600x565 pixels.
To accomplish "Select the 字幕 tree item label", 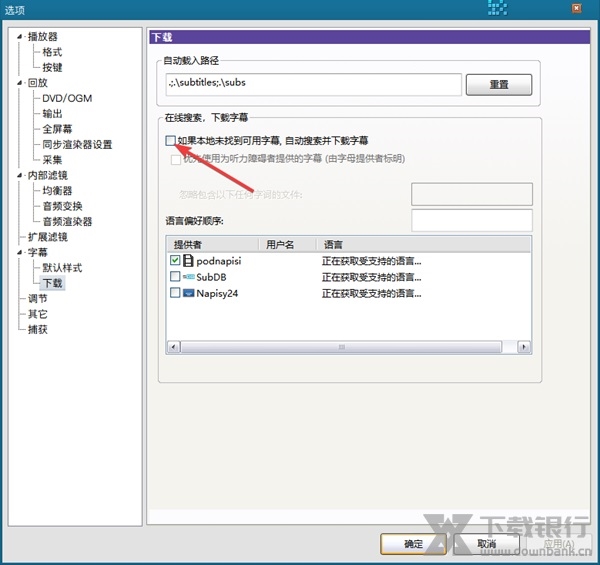I will [x=38, y=252].
